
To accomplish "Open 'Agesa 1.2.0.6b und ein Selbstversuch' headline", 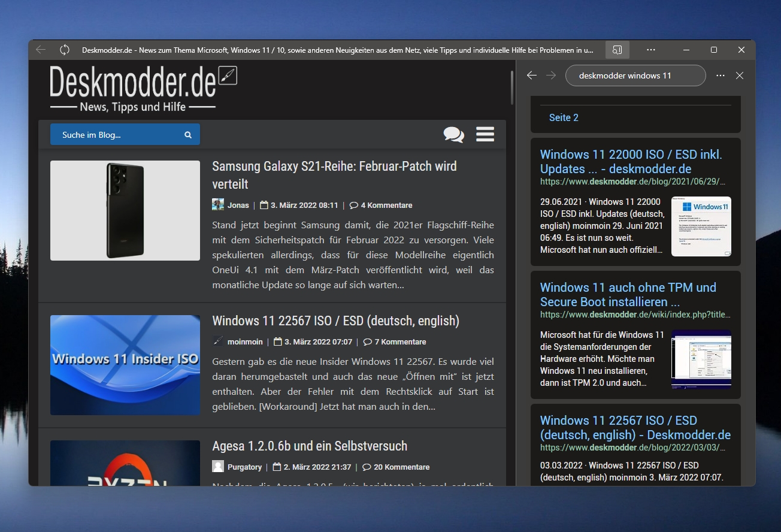I will [310, 446].
